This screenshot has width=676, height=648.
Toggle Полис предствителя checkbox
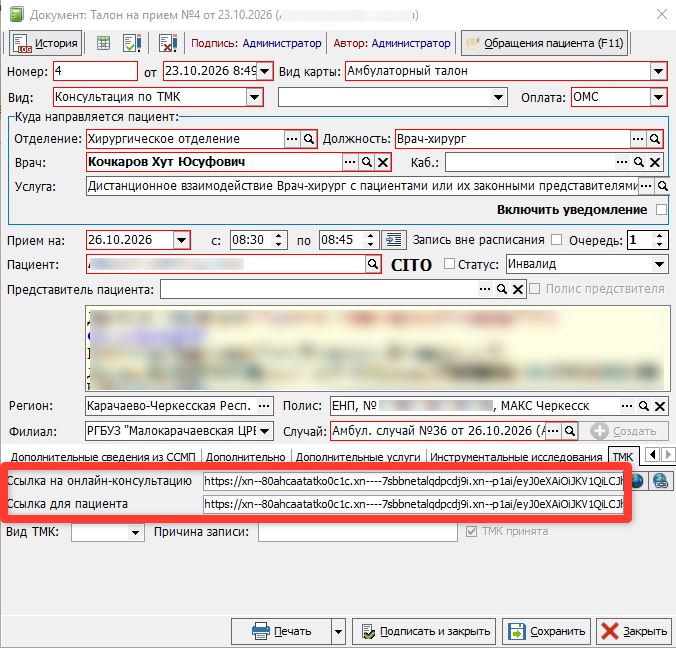[534, 289]
